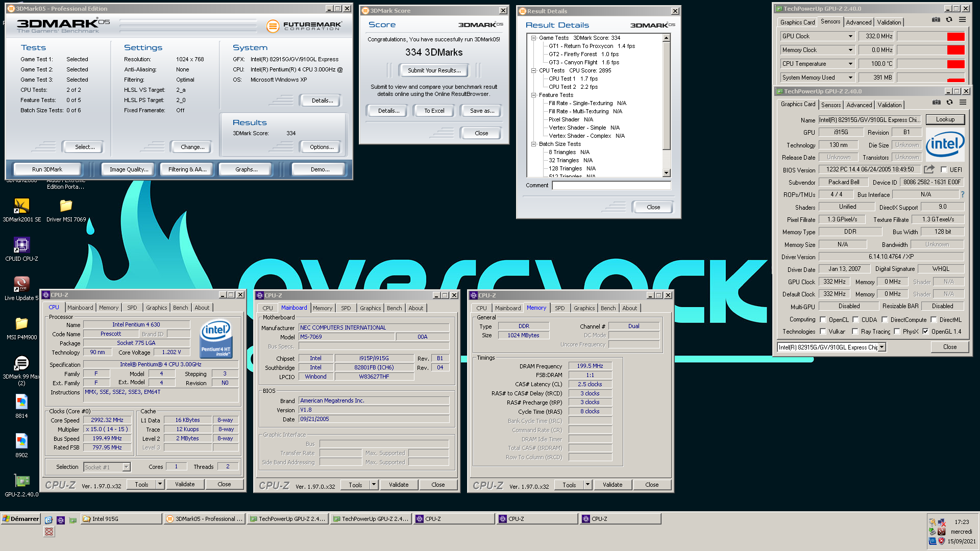Click CPU-Z quick launch icon in taskbar
Viewport: 980px width, 551px height.
tap(61, 520)
